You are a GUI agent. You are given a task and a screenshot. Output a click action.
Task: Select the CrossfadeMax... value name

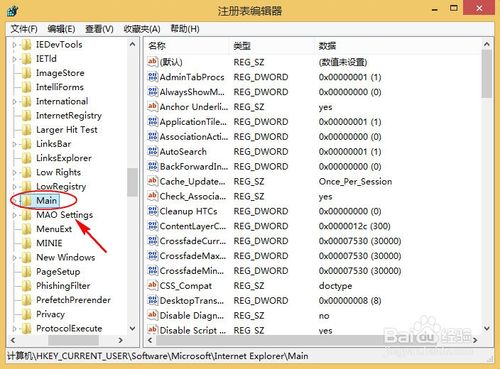pos(193,256)
